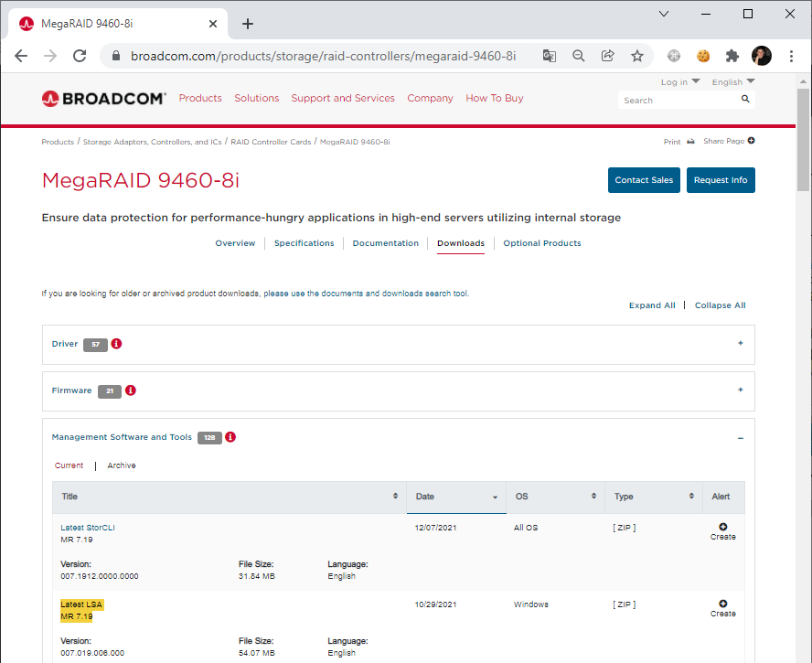This screenshot has width=812, height=663.
Task: Click the browser back arrow
Action: point(21,56)
